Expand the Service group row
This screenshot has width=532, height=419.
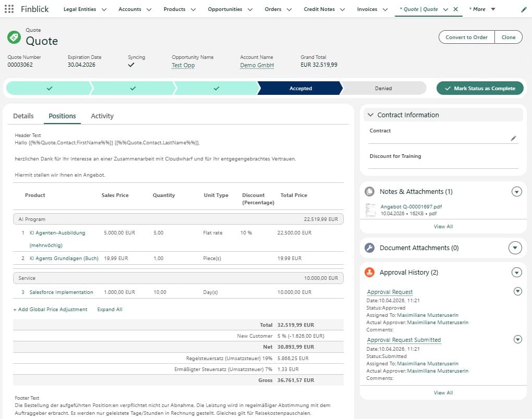[x=178, y=278]
